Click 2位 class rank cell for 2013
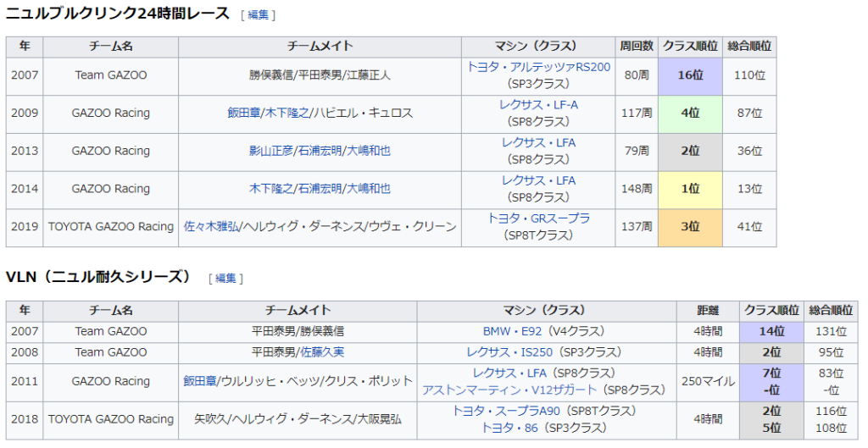The image size is (868, 448). point(690,152)
